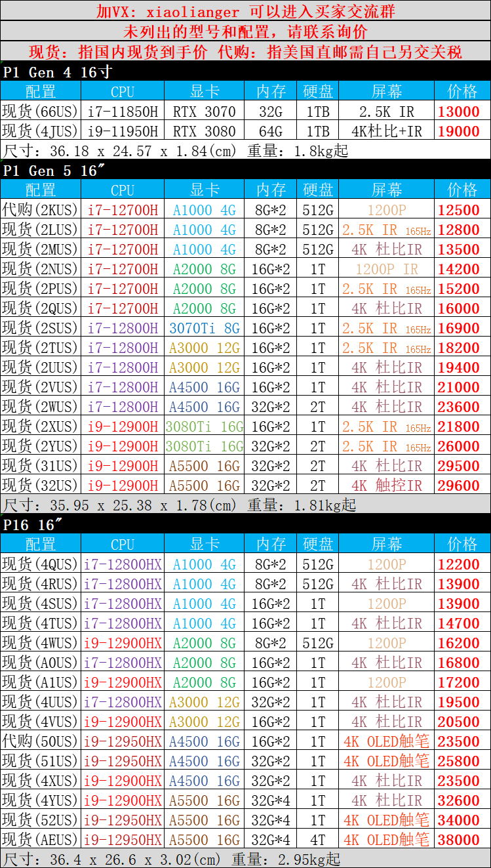Select the 38000 price cell
This screenshot has width=491, height=868.
tap(463, 839)
